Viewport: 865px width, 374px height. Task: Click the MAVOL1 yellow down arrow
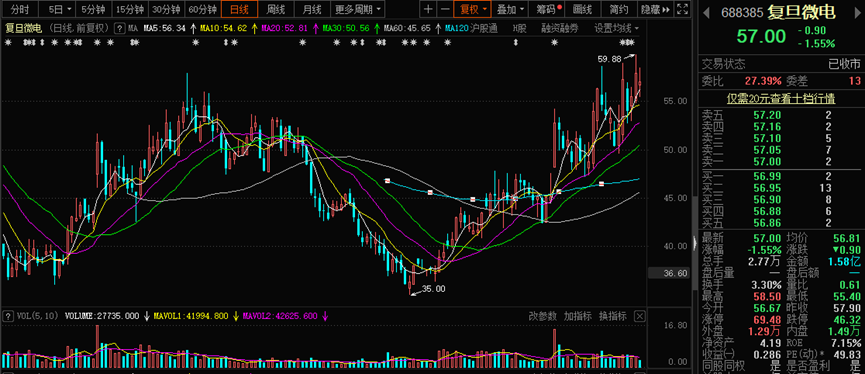point(236,316)
